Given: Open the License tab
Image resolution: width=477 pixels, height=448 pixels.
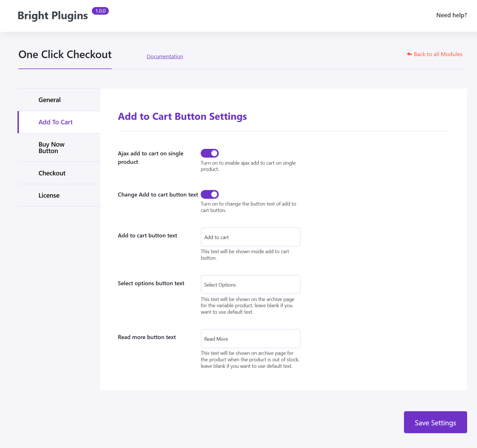Looking at the screenshot, I should coord(59,195).
